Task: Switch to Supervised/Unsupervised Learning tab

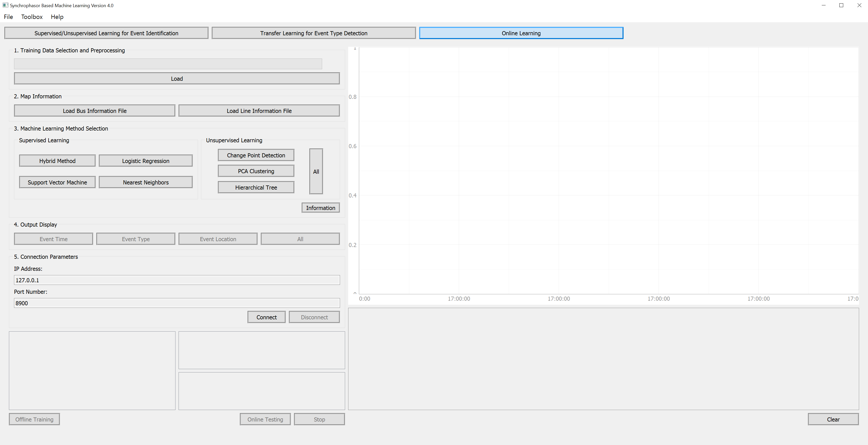Action: [x=106, y=33]
